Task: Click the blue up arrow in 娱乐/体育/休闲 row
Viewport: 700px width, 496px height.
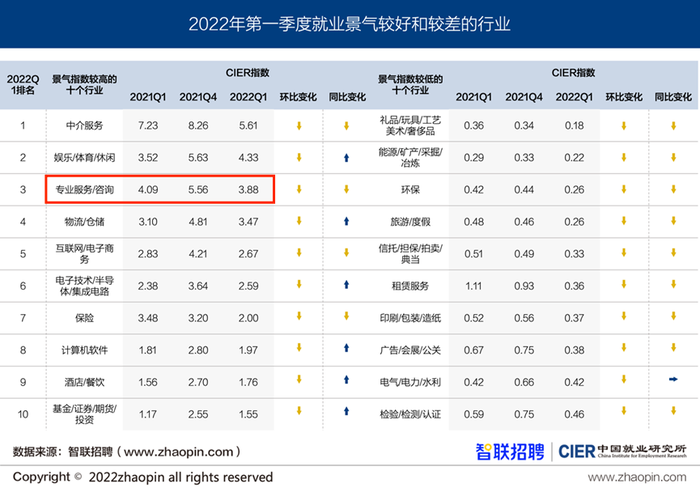Action: coord(345,157)
